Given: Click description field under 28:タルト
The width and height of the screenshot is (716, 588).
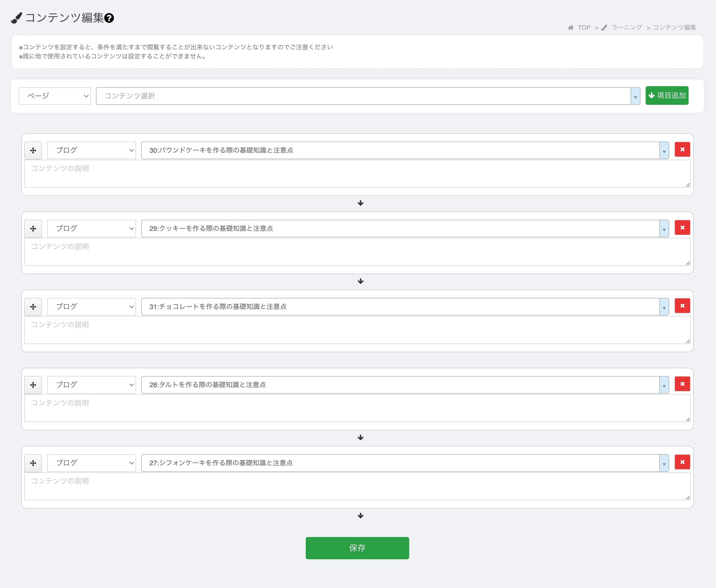Looking at the screenshot, I should pos(357,408).
